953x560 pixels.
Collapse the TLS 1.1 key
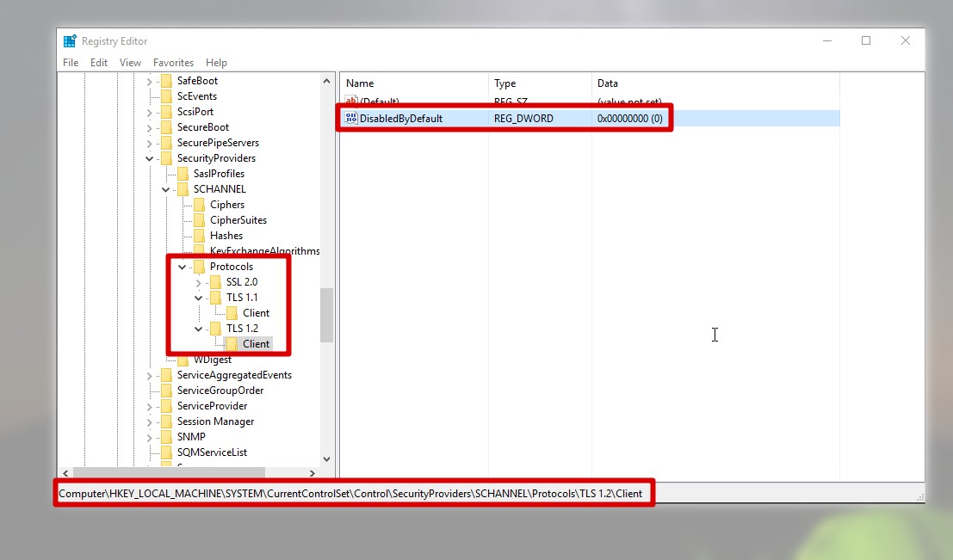pyautogui.click(x=199, y=298)
